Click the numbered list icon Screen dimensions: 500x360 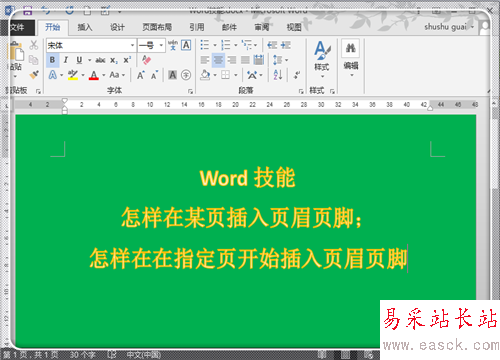tap(226, 45)
